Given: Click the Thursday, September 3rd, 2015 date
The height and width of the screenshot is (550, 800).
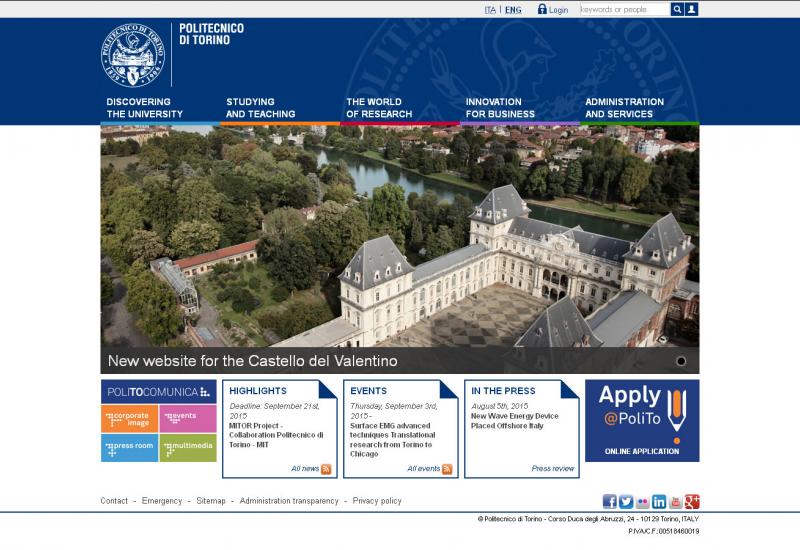Looking at the screenshot, I should tap(393, 411).
